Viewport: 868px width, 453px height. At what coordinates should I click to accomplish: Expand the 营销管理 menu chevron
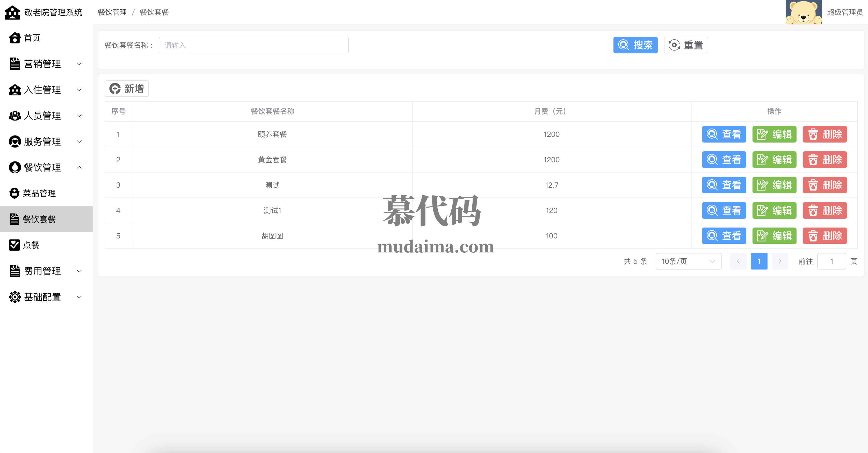click(x=79, y=64)
